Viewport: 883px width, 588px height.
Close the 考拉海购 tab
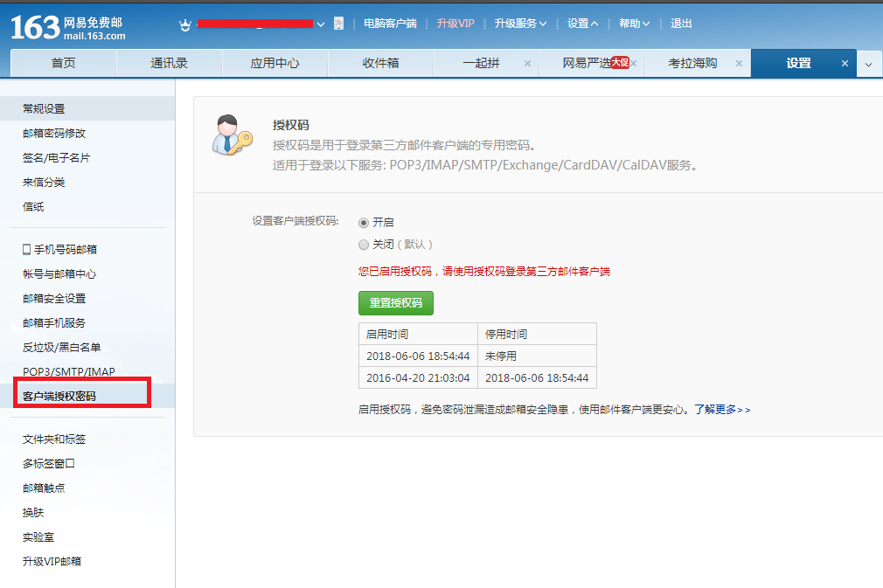(739, 64)
